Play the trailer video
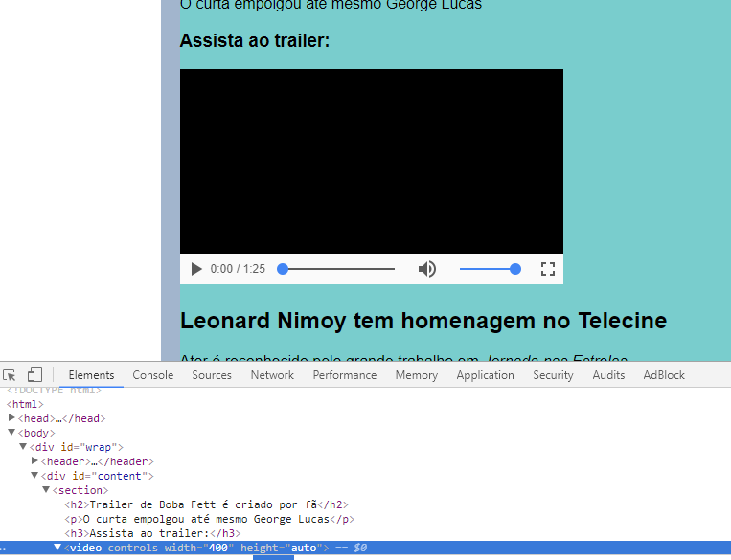 tap(196, 269)
